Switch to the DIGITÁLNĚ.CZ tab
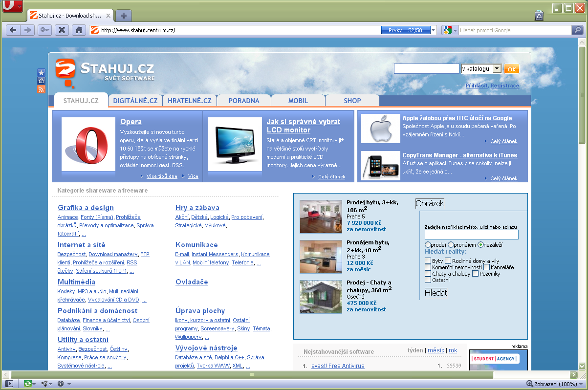Screen dimensions: 588x390 (x=135, y=101)
